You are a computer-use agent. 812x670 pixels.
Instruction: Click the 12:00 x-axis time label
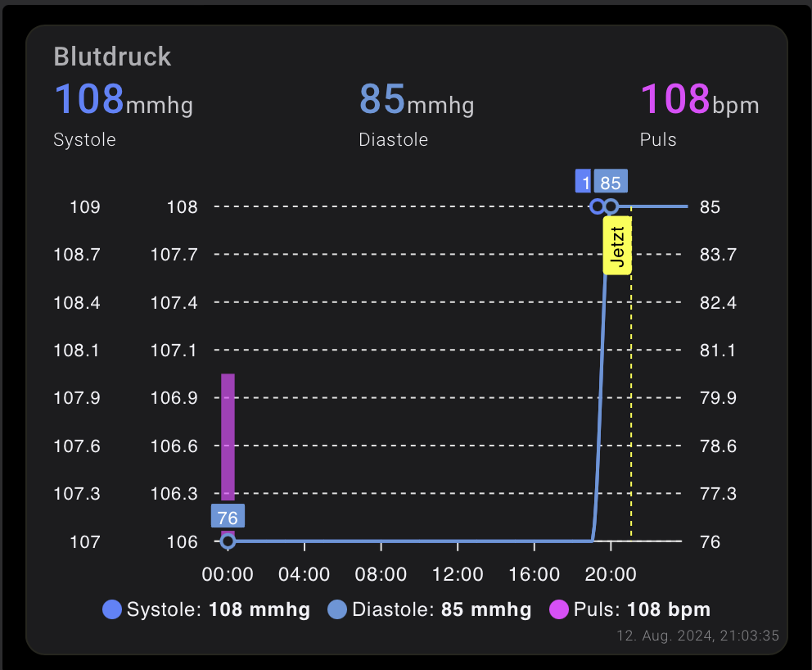[x=458, y=574]
